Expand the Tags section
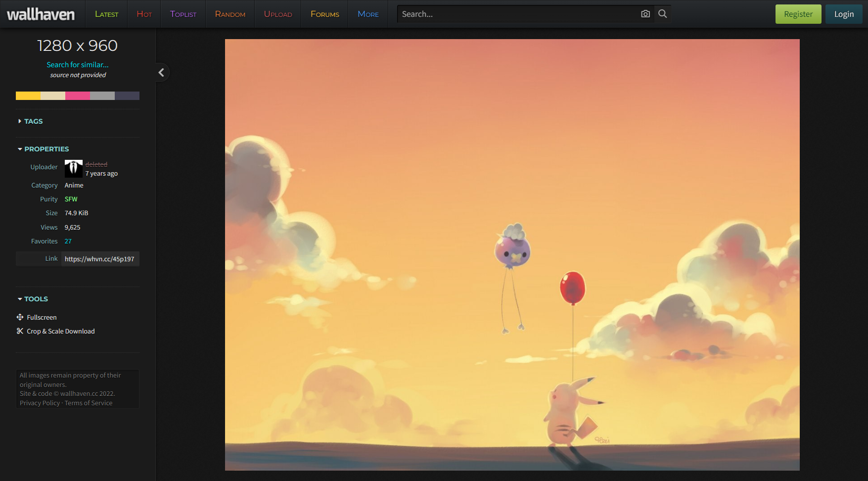Image resolution: width=868 pixels, height=481 pixels. (30, 121)
